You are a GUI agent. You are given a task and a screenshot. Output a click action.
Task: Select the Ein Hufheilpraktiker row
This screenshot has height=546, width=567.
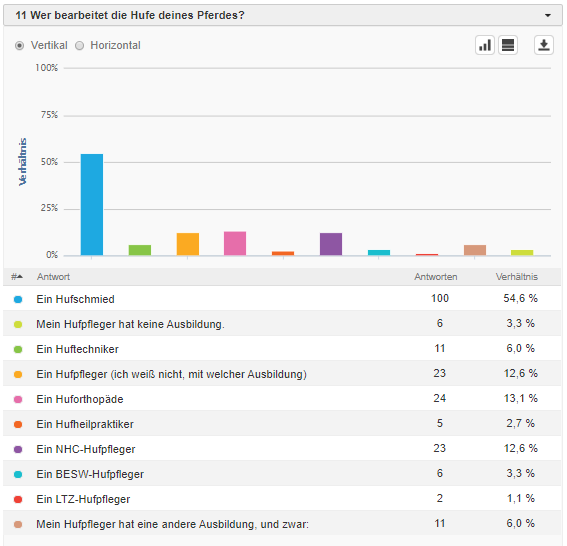pos(282,423)
